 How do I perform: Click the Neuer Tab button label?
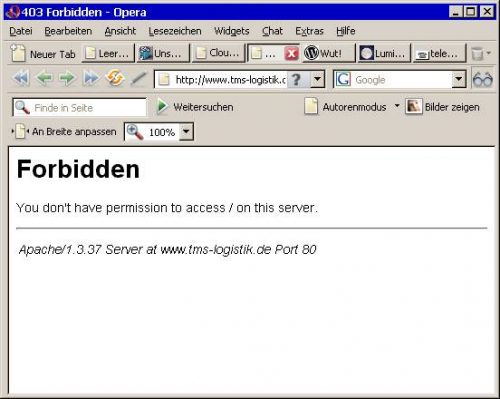tap(53, 54)
